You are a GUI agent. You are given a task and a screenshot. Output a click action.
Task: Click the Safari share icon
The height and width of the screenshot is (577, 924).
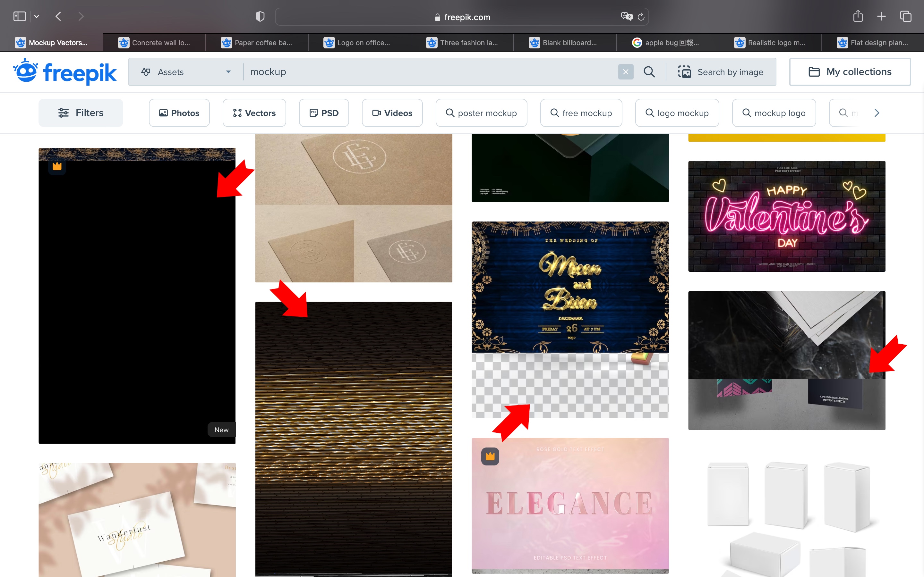(858, 16)
